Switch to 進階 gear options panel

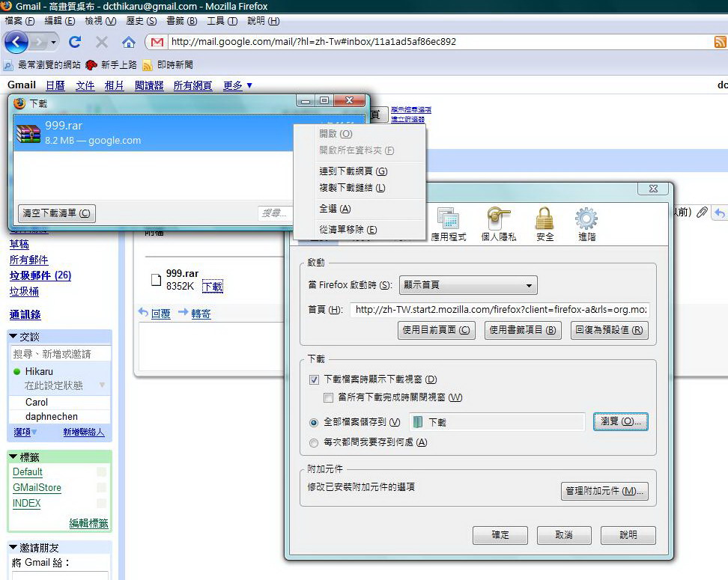click(586, 225)
